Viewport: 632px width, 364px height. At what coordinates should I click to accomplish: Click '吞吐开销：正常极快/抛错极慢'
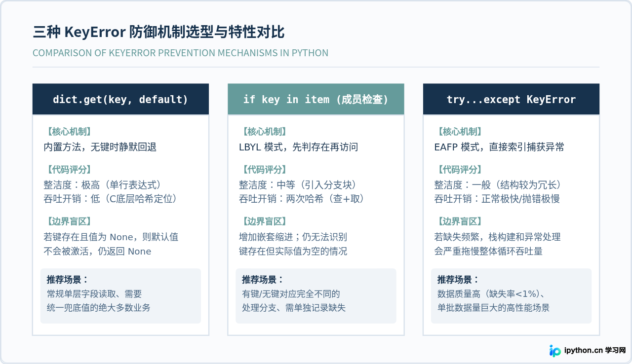pos(497,199)
